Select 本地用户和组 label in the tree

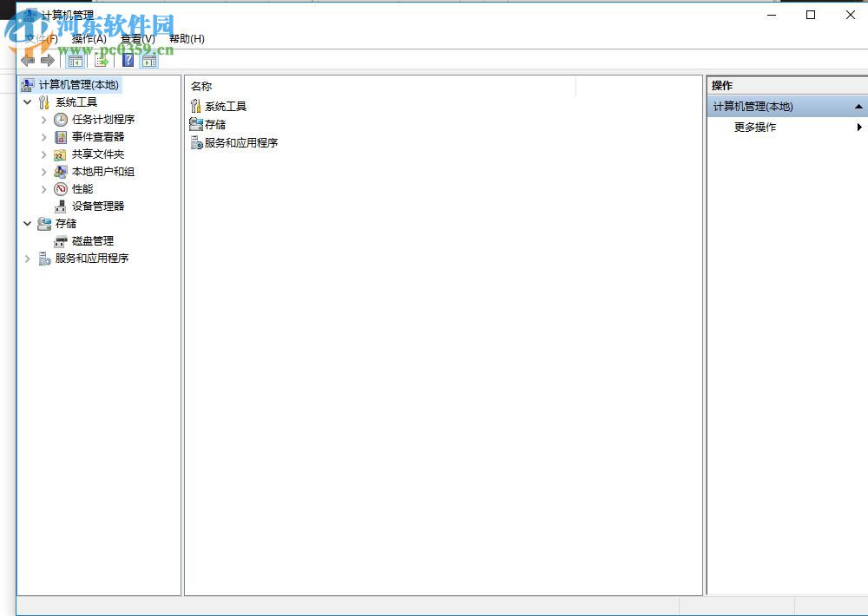coord(103,172)
